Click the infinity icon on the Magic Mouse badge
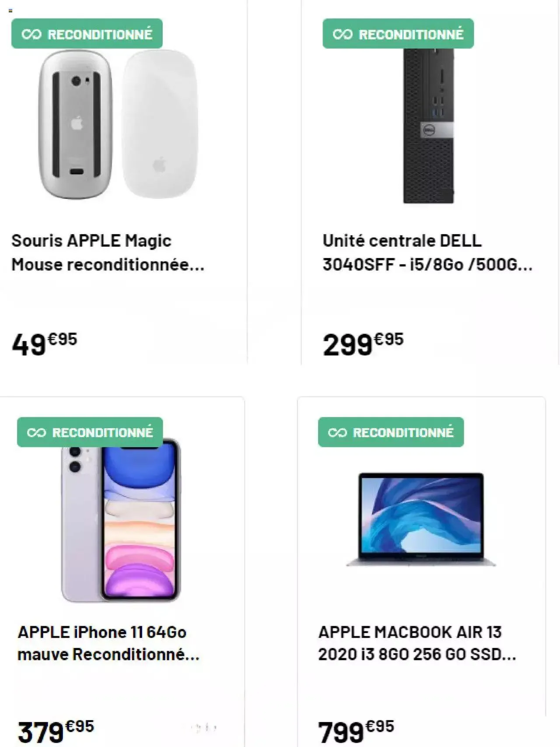The image size is (560, 747). 31,34
